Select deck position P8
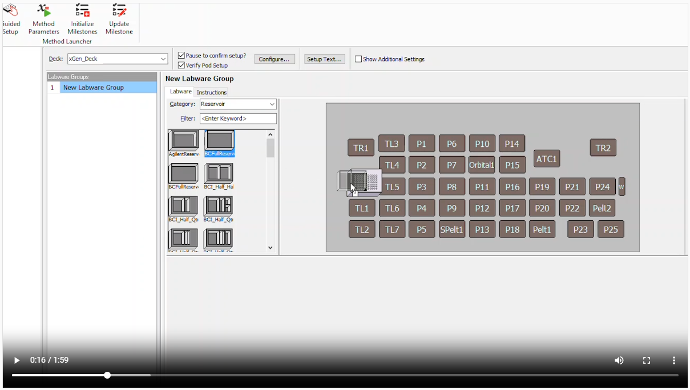Screen dimensions: 690x390 pos(452,187)
